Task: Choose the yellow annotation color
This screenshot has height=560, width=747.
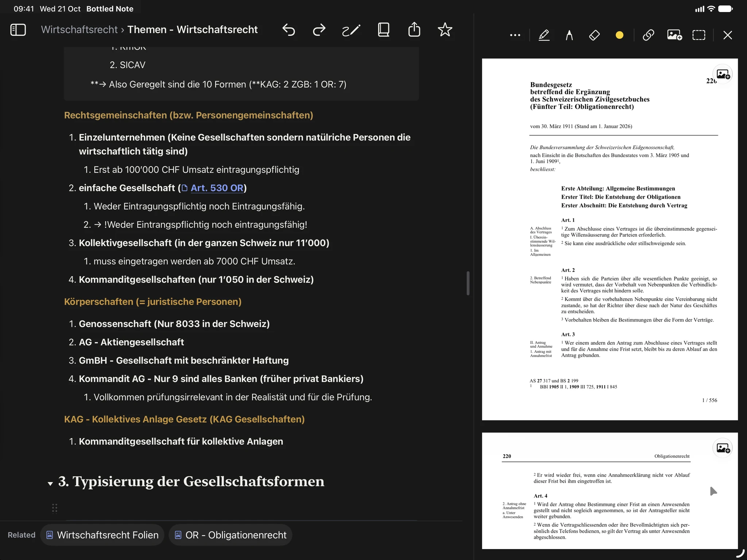Action: point(619,35)
